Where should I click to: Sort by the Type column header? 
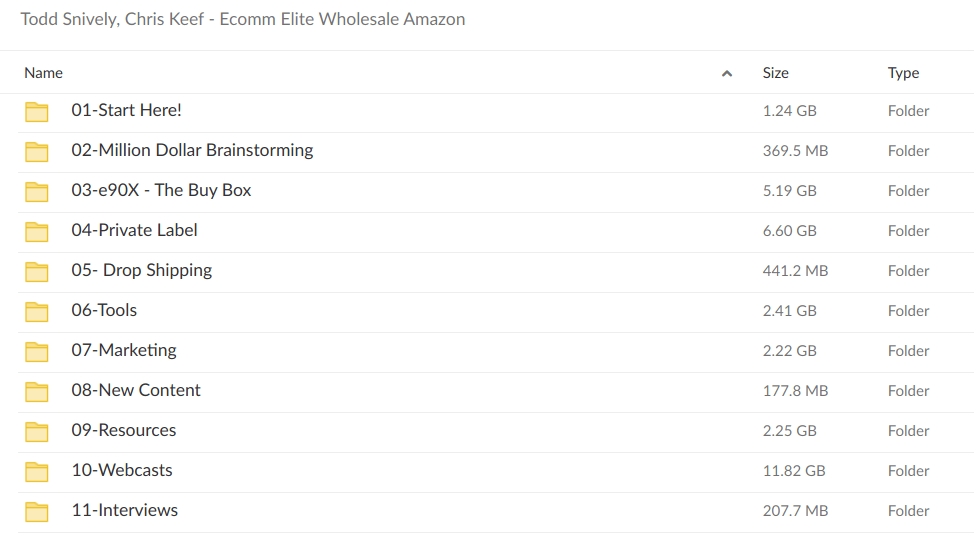pos(903,73)
